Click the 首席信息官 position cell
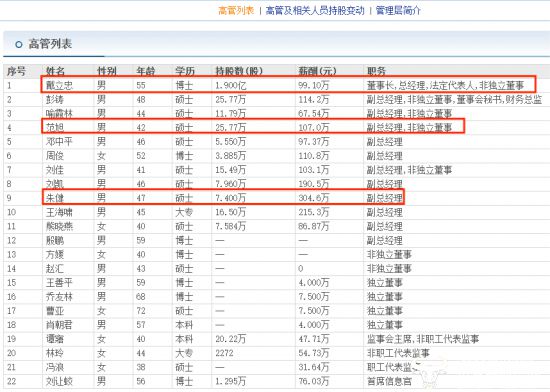The width and height of the screenshot is (550, 392). 389,381
